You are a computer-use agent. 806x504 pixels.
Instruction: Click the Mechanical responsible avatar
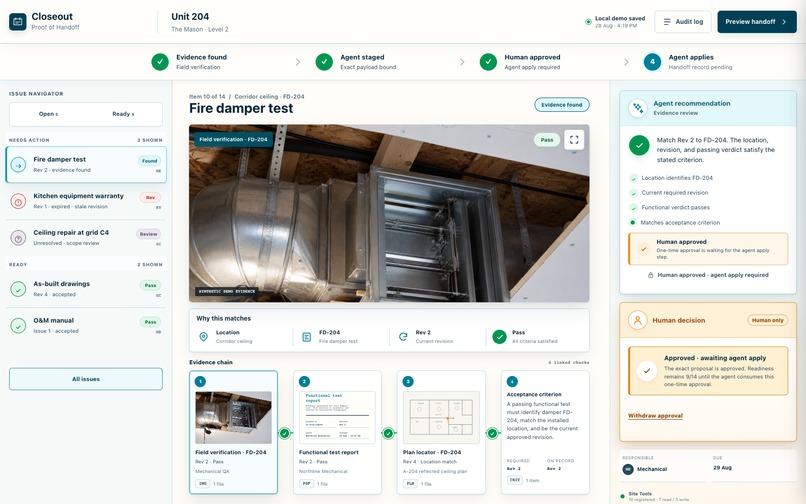point(628,469)
